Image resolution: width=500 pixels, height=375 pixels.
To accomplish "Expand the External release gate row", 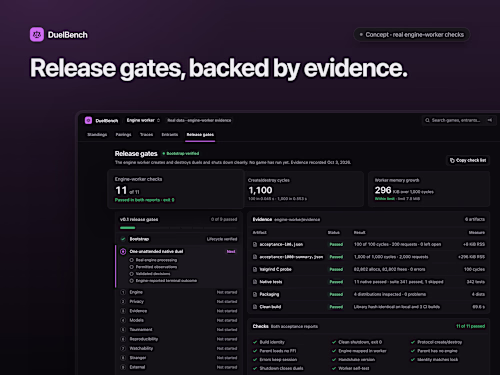I will (179, 367).
